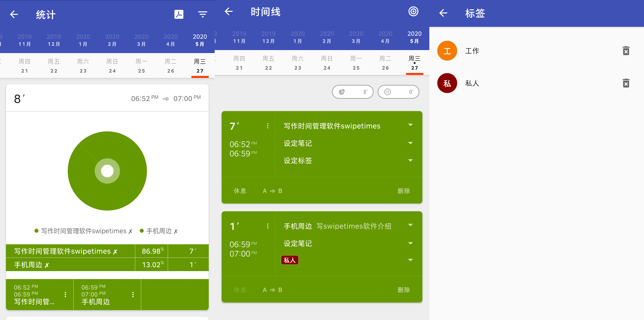
Task: Open the 写作时间管理软件swipetimes 86.98% table row
Action: tap(107, 251)
